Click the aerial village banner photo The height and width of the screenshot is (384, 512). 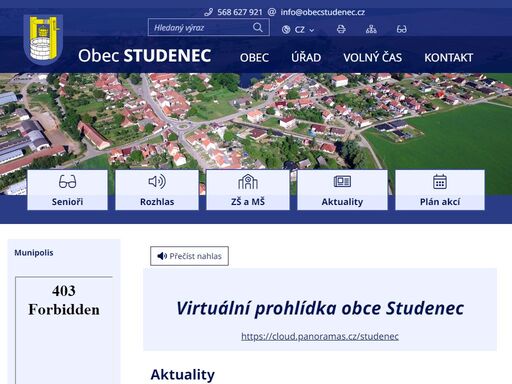pyautogui.click(x=256, y=120)
